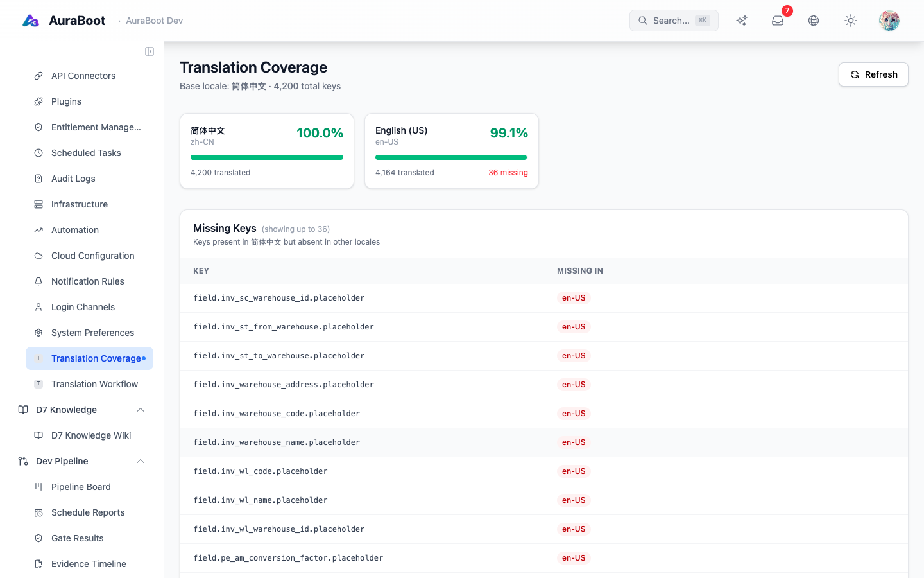Open the language globe icon
924x578 pixels.
814,21
